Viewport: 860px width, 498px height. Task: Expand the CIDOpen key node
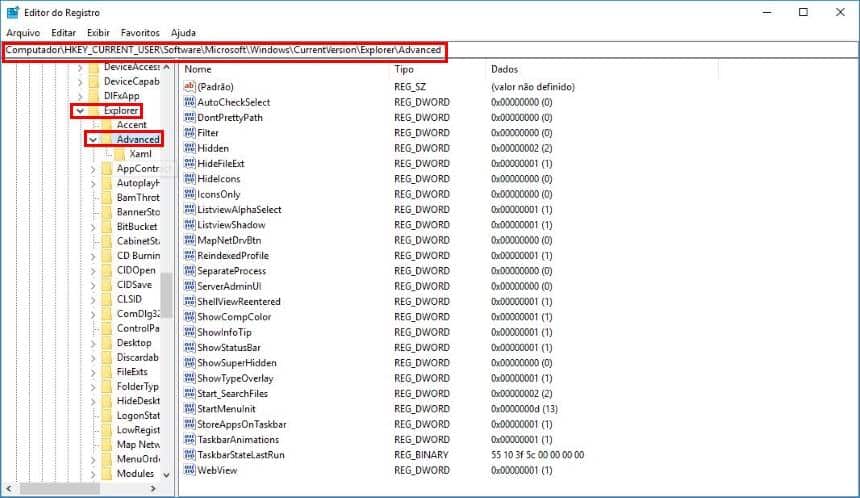point(93,270)
